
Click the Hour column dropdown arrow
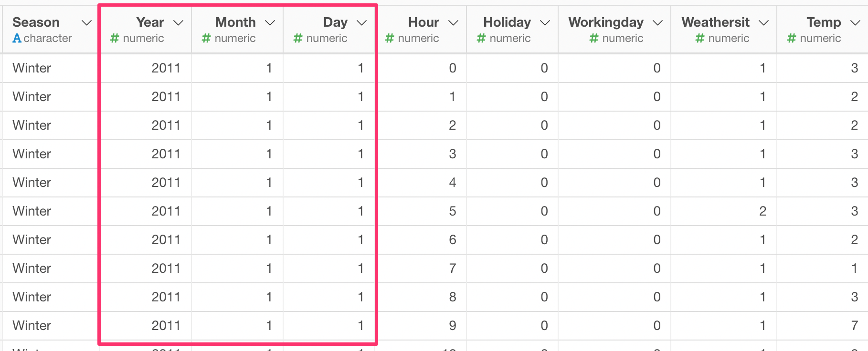pos(453,23)
